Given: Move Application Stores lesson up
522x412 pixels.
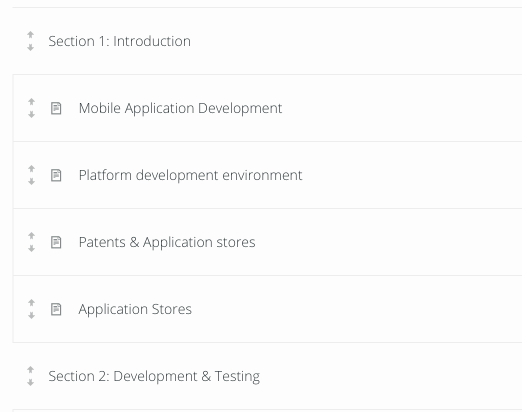Looking at the screenshot, I should pyautogui.click(x=31, y=303).
